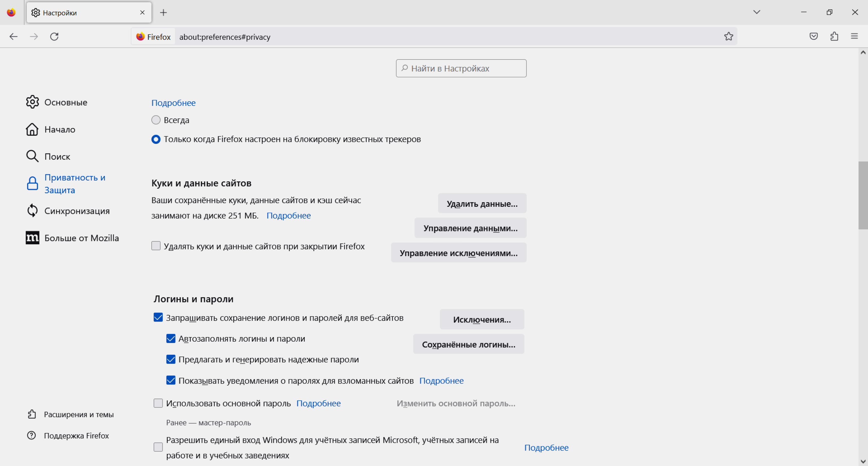Click Подробнее link for взломанных сайтов

coord(441,381)
